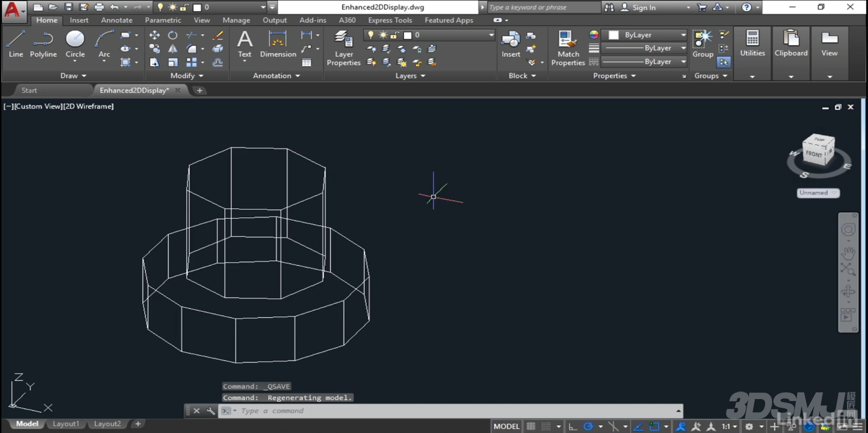
Task: Click the [Custom View] viewport control
Action: coord(38,106)
